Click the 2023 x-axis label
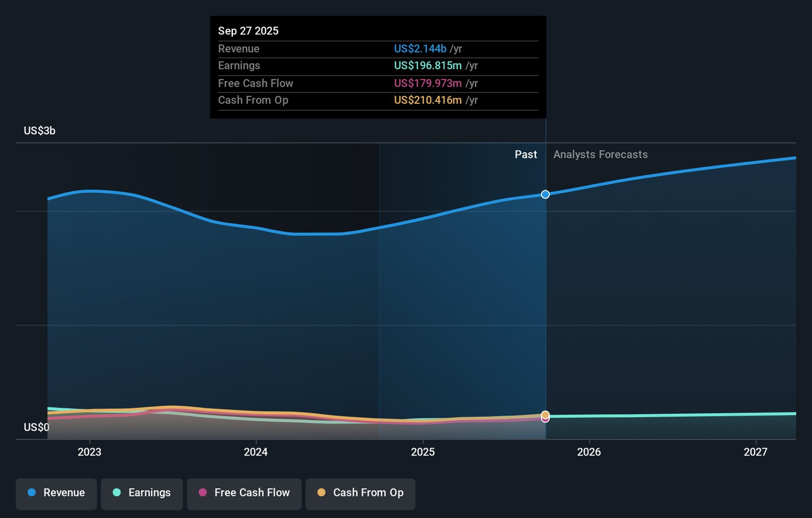The width and height of the screenshot is (812, 518). pos(89,452)
